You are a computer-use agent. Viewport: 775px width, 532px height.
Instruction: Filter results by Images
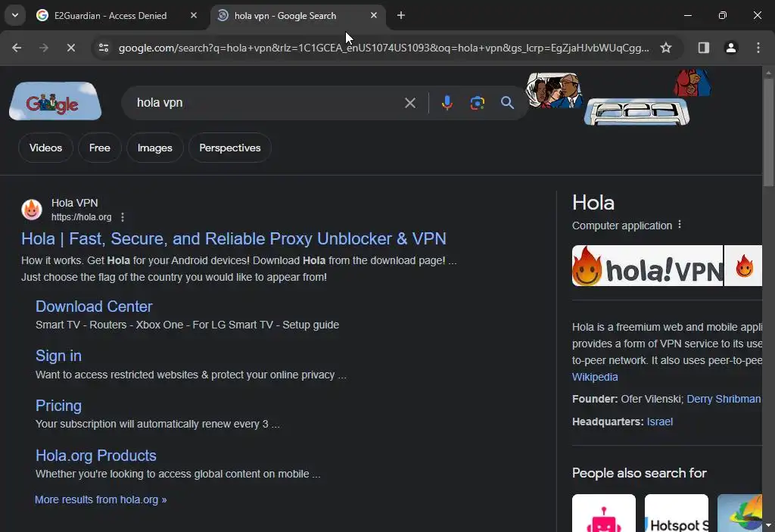click(x=154, y=148)
